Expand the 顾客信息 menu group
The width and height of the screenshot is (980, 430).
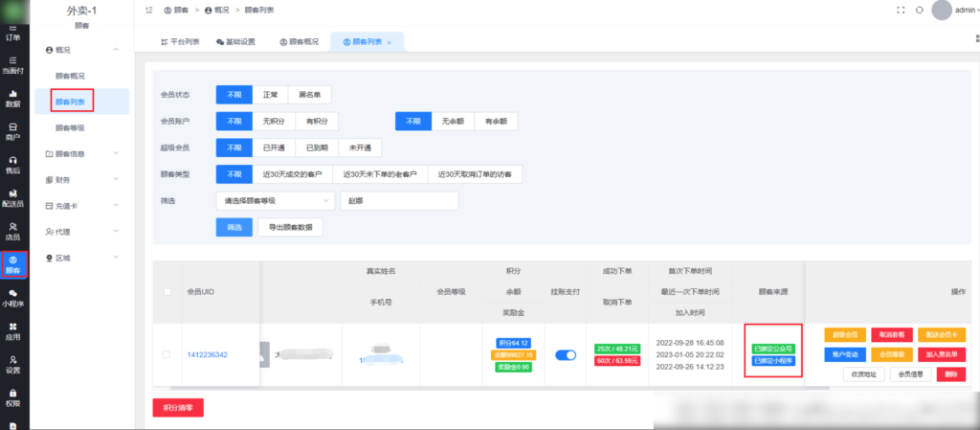[x=82, y=153]
